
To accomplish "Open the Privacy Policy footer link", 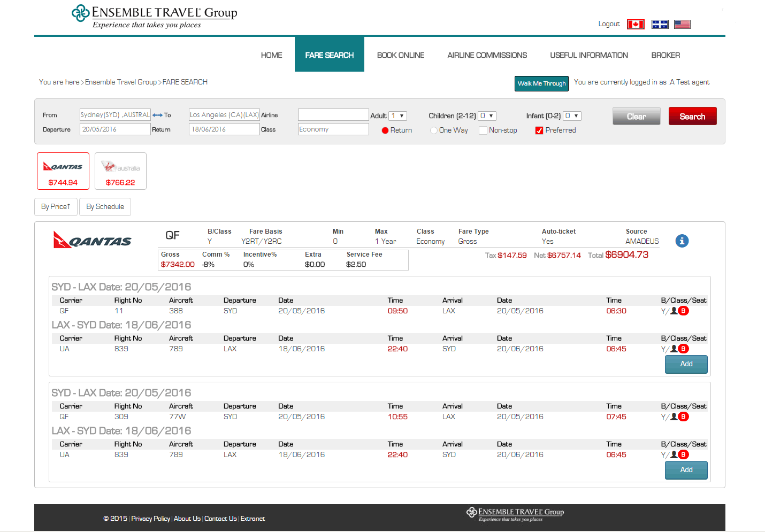I will (150, 519).
